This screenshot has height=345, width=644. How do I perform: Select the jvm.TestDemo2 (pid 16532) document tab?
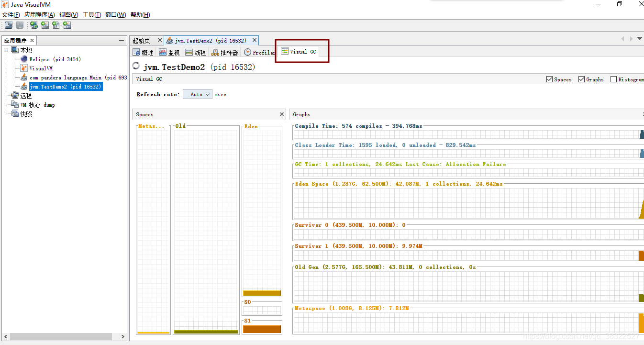click(211, 41)
